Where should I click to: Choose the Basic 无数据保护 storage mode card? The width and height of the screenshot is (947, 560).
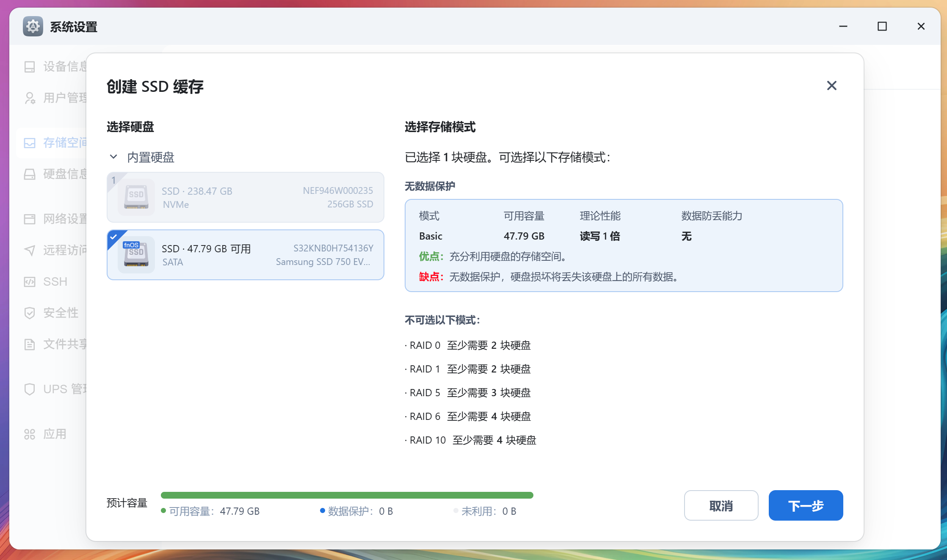pyautogui.click(x=623, y=246)
